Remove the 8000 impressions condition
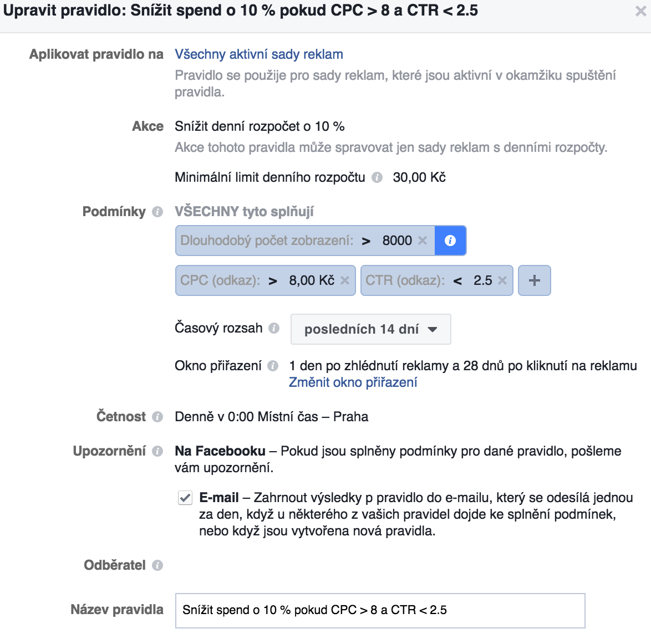This screenshot has height=644, width=651. pos(422,241)
